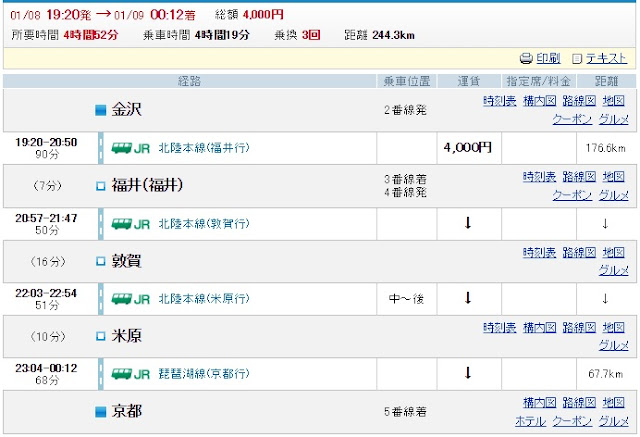Open 時刻表 for 米原 station

coord(500,327)
